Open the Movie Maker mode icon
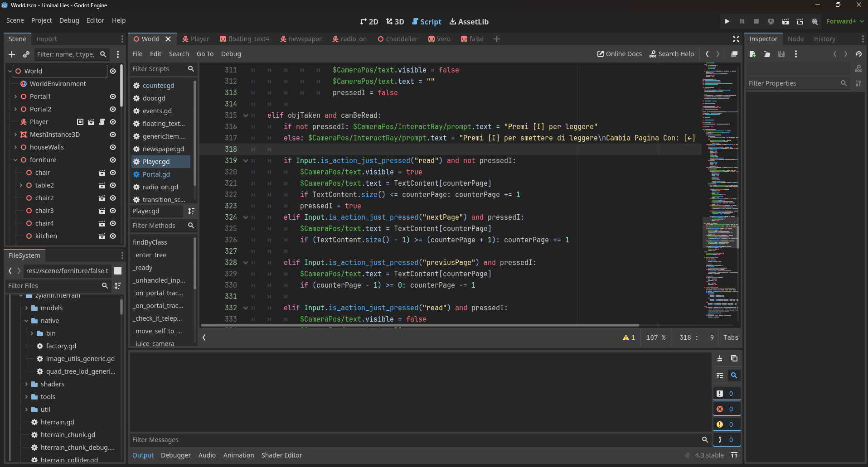This screenshot has height=467, width=868. click(815, 21)
